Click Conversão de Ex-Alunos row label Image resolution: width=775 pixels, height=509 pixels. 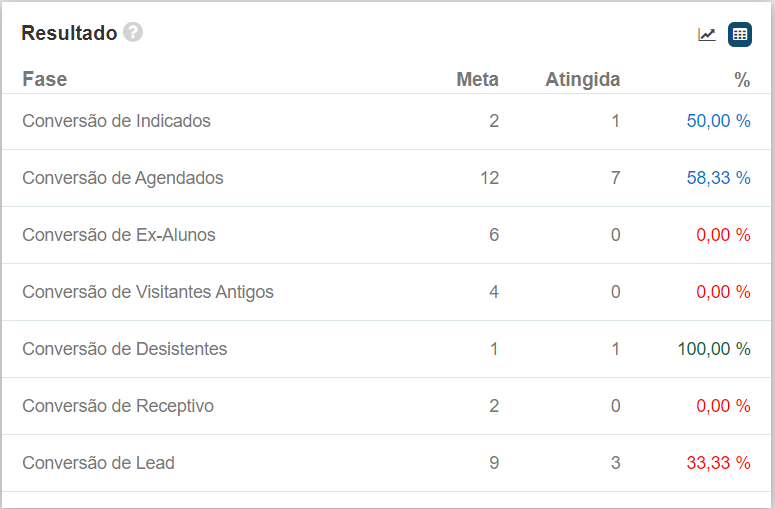click(x=119, y=235)
